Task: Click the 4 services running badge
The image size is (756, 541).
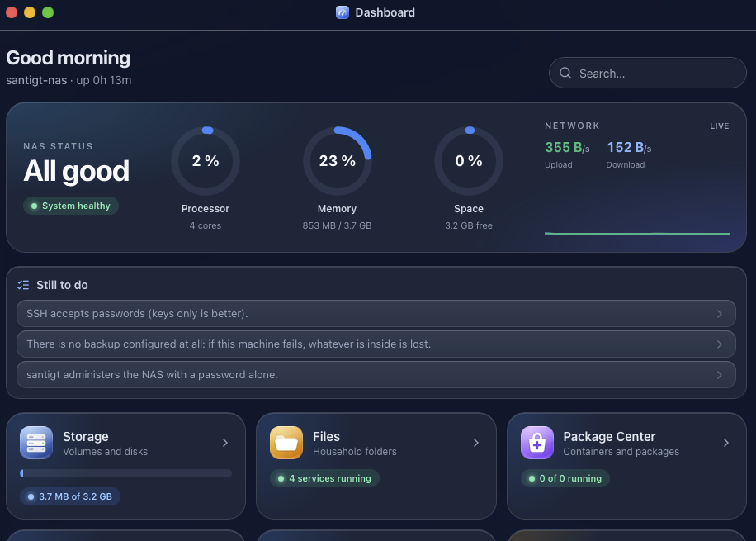Action: click(x=324, y=478)
